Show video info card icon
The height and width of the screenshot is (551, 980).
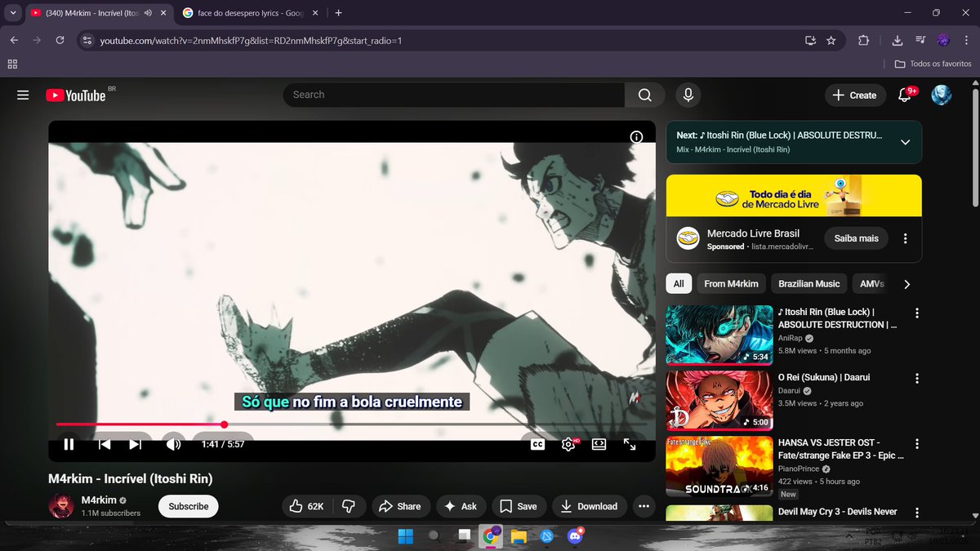(x=636, y=137)
